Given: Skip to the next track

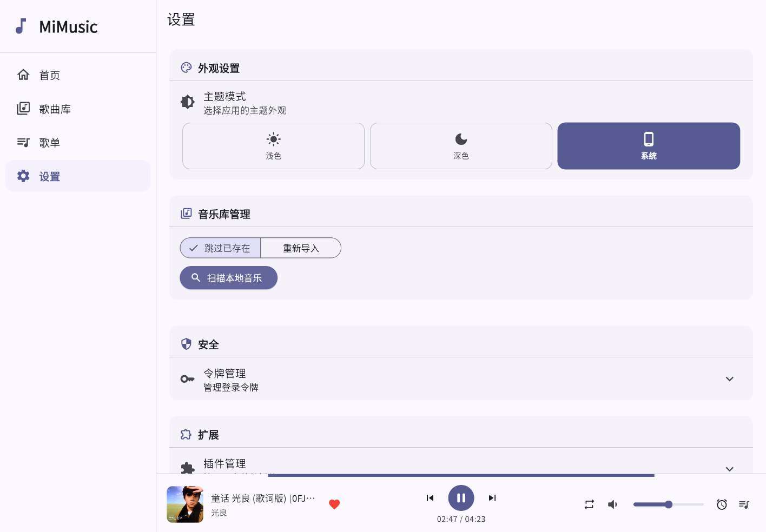Looking at the screenshot, I should [492, 498].
